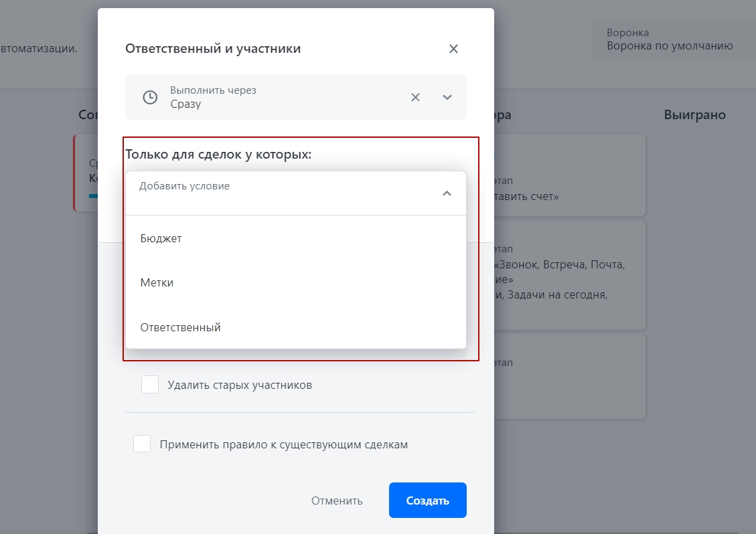This screenshot has height=534, width=756.
Task: Close the Ответственный и участники dialog
Action: click(x=453, y=49)
